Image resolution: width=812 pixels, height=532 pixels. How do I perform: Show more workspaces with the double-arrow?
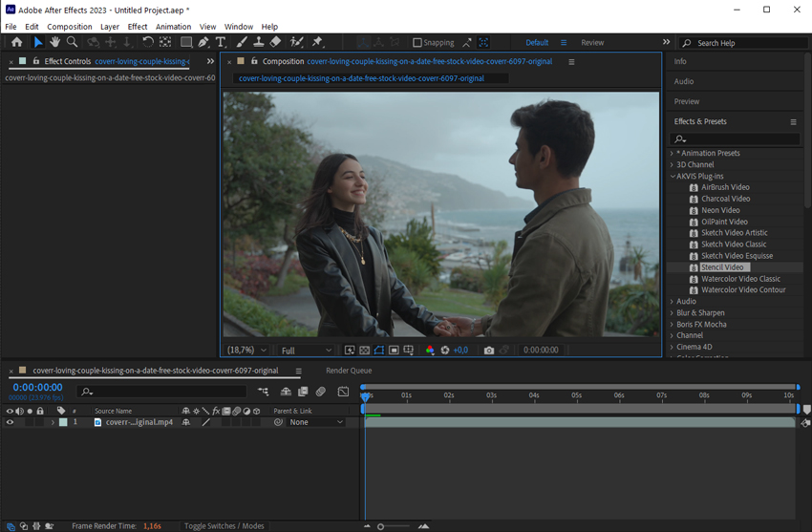click(666, 42)
